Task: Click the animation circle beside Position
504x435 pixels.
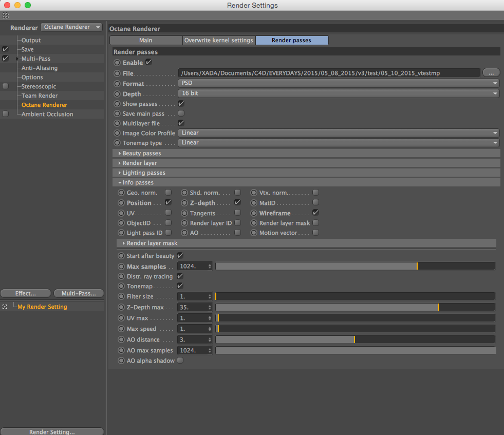Action: point(121,203)
